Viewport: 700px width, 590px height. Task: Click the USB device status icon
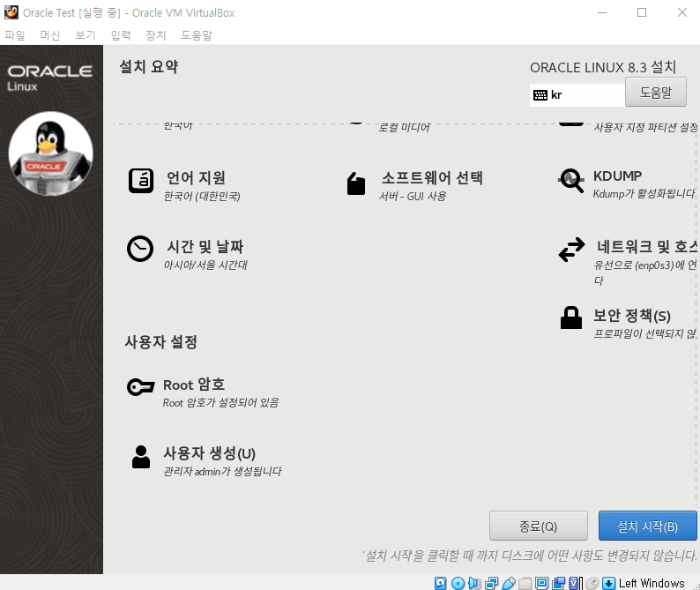click(509, 583)
